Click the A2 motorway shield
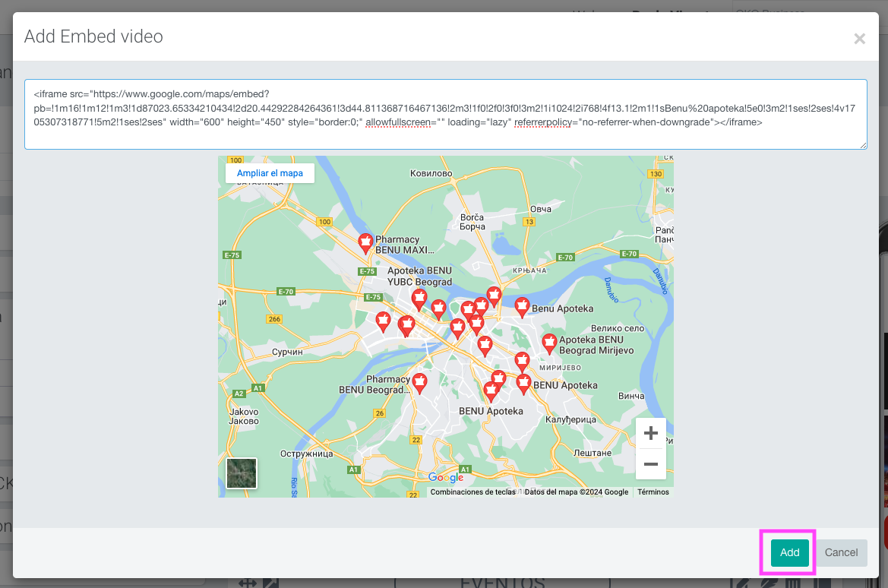This screenshot has height=588, width=888. [x=239, y=393]
